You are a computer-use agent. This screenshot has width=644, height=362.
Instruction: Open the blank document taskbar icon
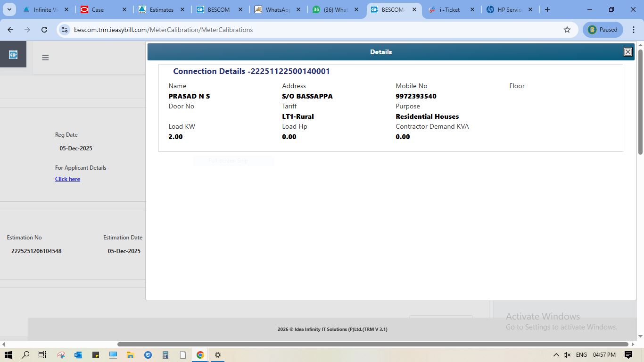(x=183, y=355)
